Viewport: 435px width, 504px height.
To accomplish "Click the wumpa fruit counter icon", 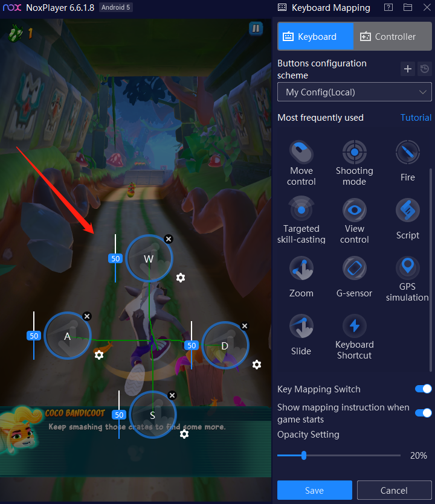I will (16, 33).
